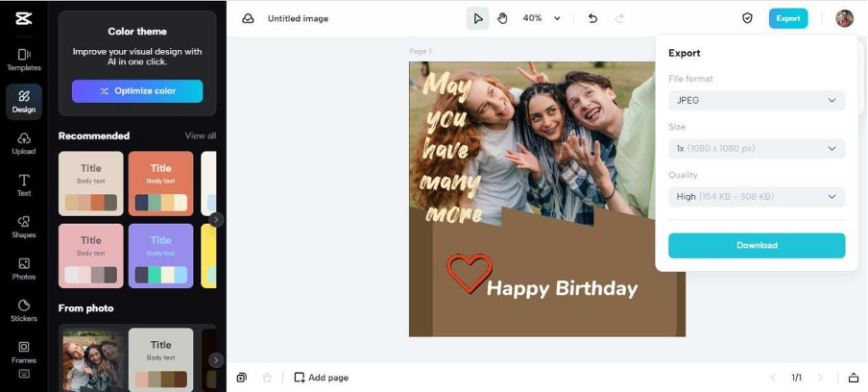The width and height of the screenshot is (868, 392).
Task: Click the Optimize color button
Action: click(137, 91)
